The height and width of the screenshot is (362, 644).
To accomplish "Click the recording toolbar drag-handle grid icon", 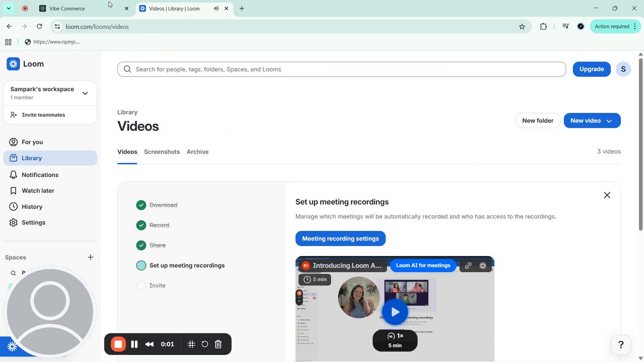I will tap(191, 344).
